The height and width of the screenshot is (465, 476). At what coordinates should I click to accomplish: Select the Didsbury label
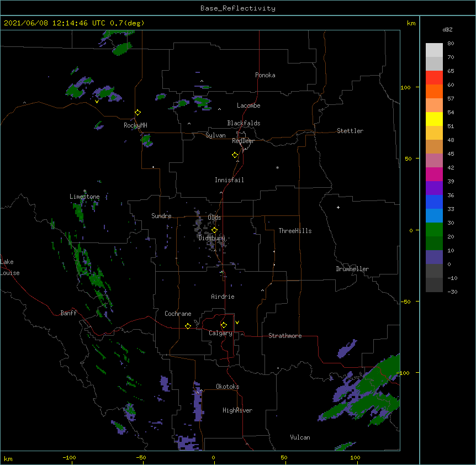coord(212,238)
